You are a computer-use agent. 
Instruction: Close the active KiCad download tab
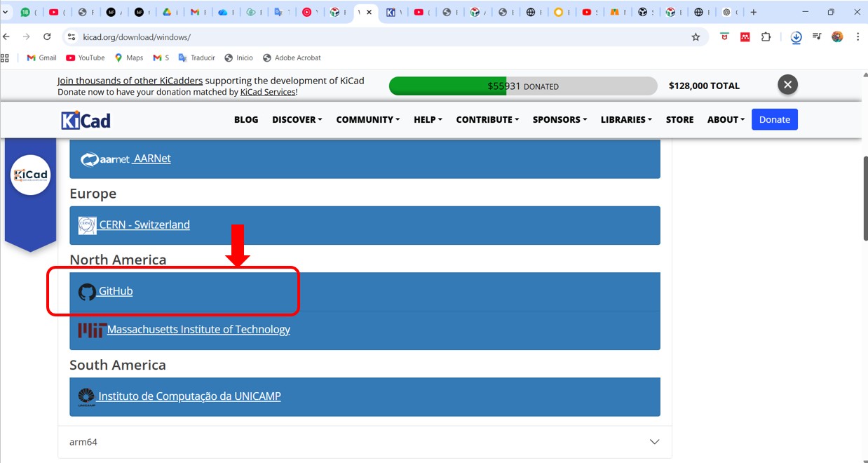pos(369,12)
